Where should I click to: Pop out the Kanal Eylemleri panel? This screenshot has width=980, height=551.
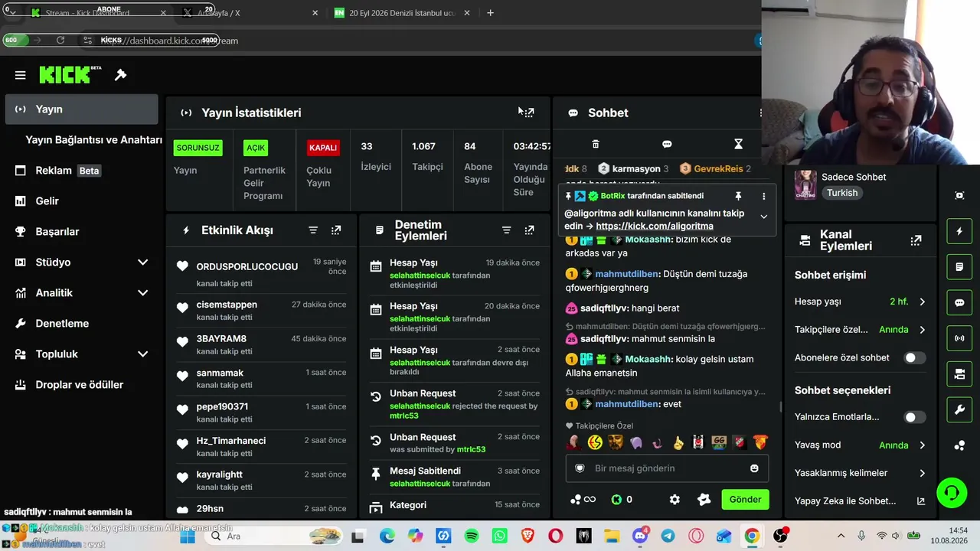click(x=916, y=240)
